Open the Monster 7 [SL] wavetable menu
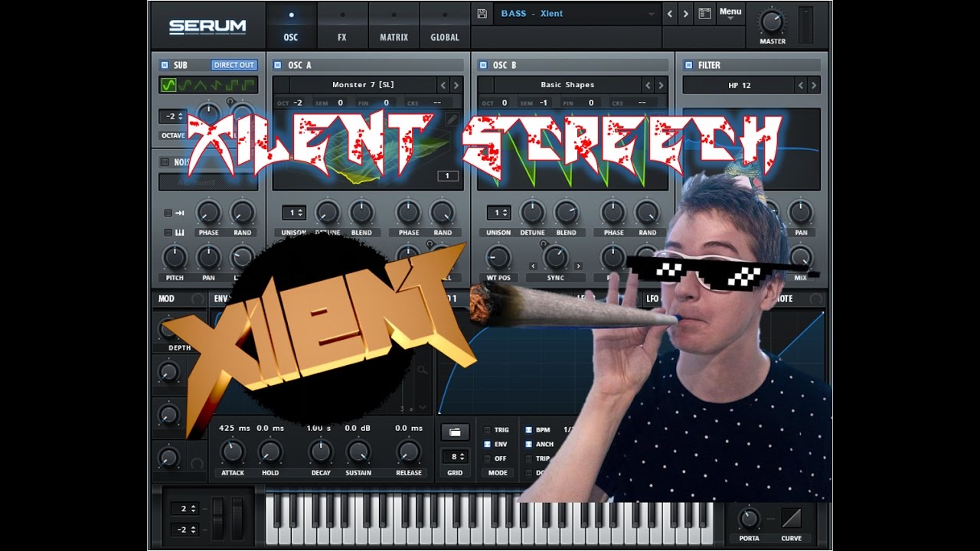This screenshot has width=980, height=551. click(x=363, y=85)
